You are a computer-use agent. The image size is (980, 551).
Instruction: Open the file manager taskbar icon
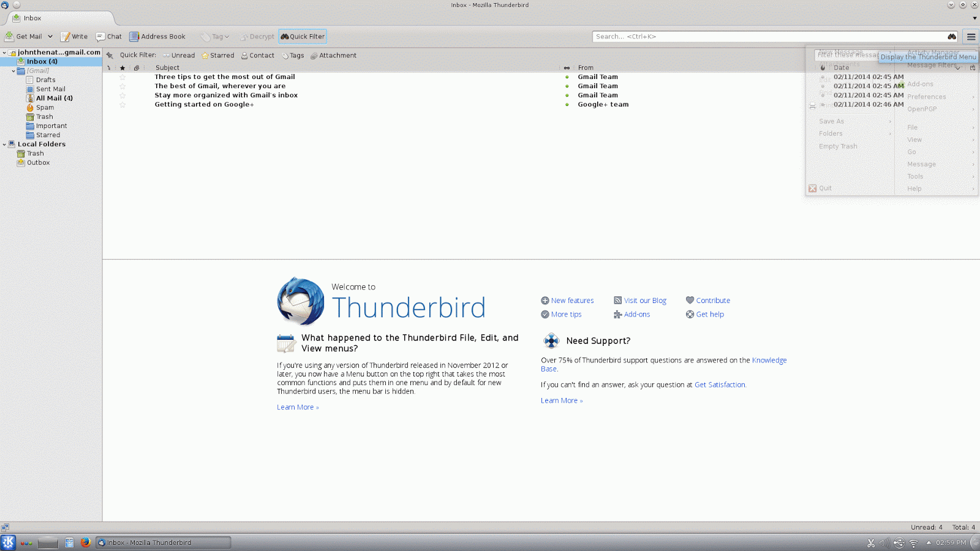click(x=69, y=542)
